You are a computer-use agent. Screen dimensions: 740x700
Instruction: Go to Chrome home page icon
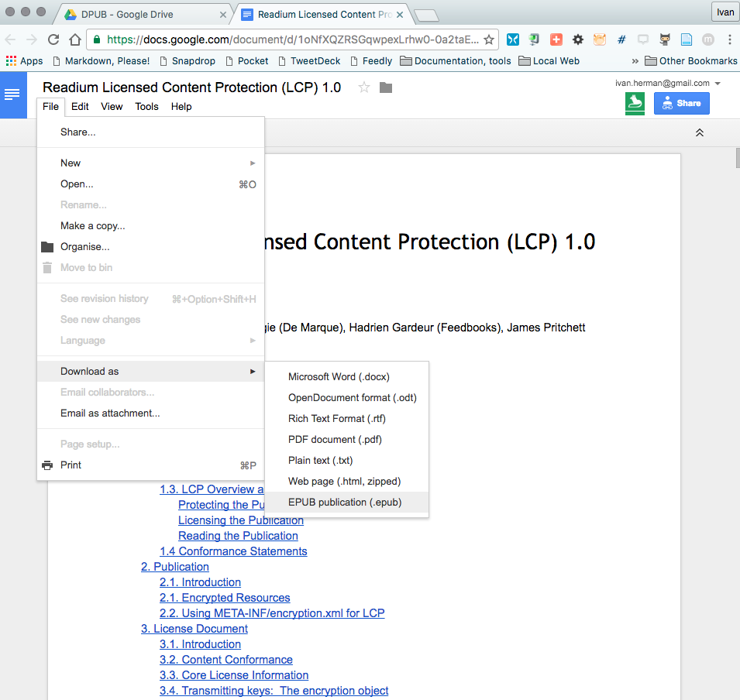[75, 39]
